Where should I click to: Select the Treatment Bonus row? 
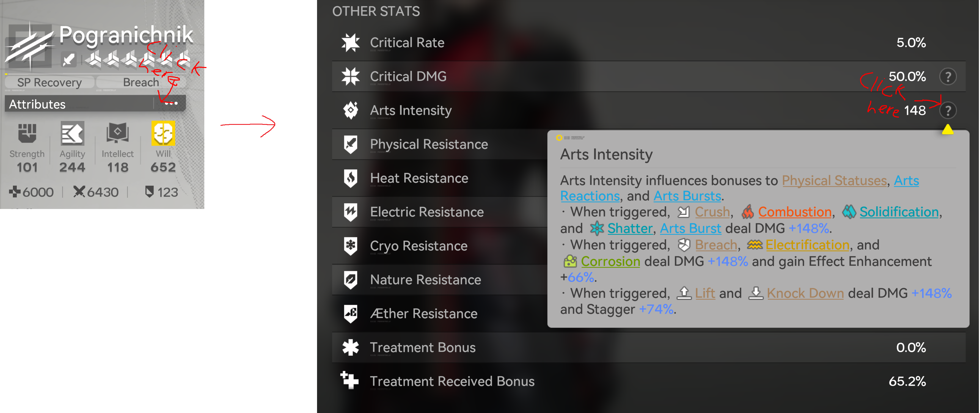(x=649, y=348)
